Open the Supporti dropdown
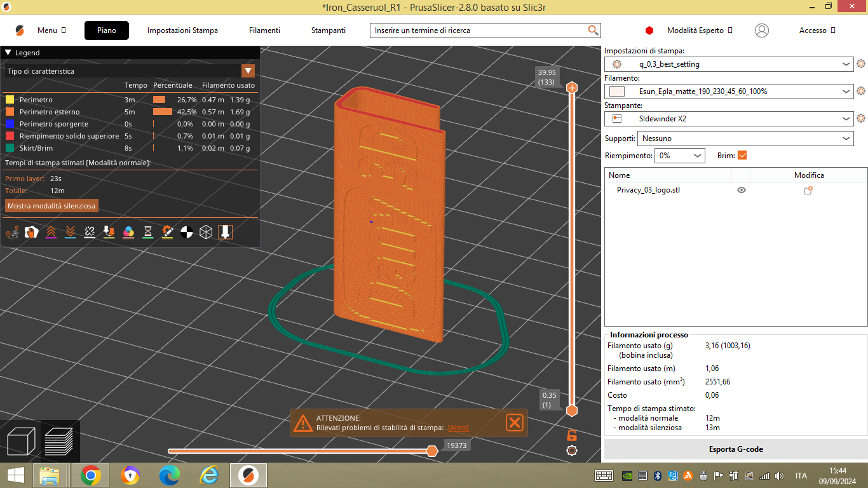868x488 pixels. tap(745, 139)
